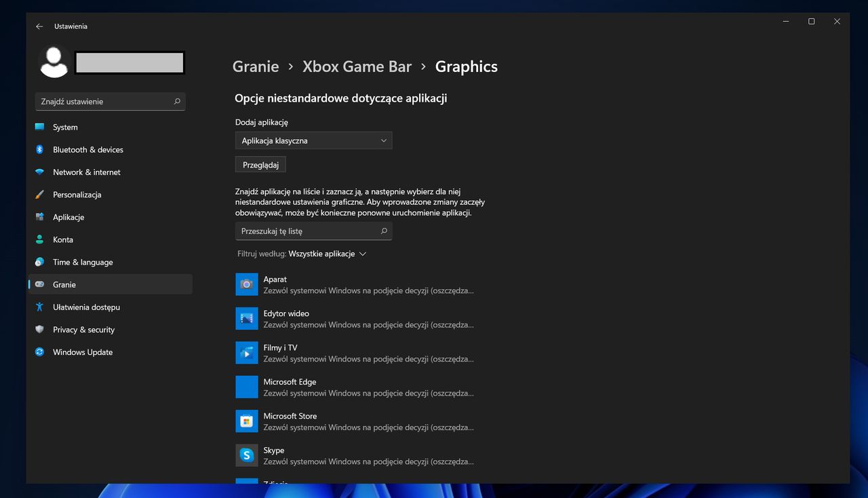Go back to Xbox Game Bar page
Image resolution: width=868 pixels, height=498 pixels.
(357, 66)
